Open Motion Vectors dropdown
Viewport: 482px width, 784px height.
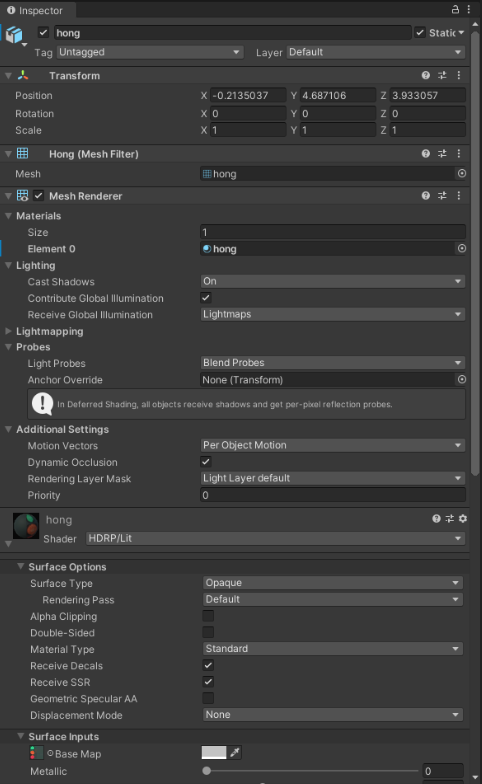(332, 445)
